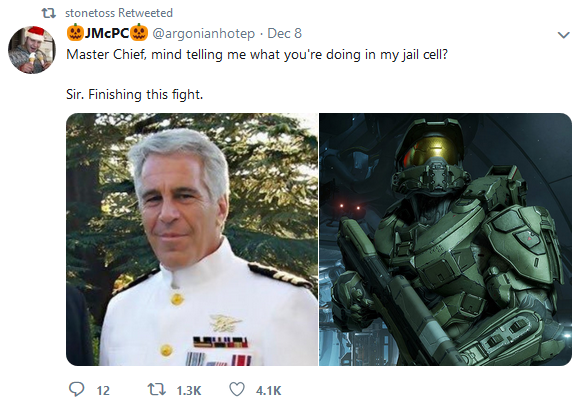581x400 pixels.
Task: Click the reply speech bubble icon
Action: [77, 390]
